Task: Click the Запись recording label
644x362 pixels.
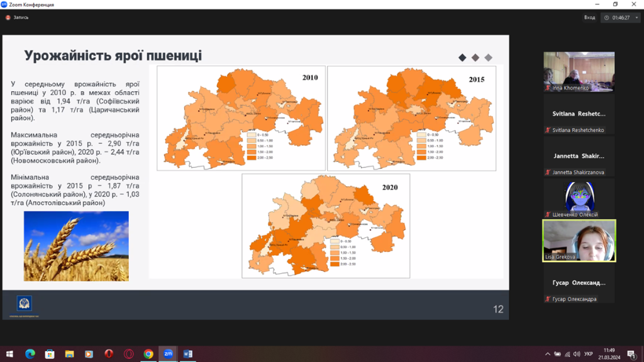Action: pos(21,18)
